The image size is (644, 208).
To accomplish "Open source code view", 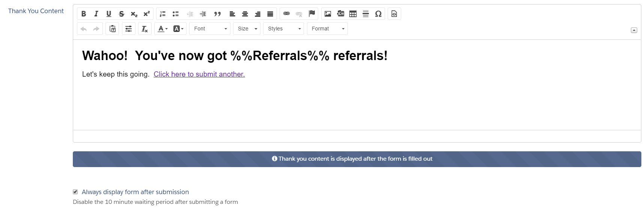I will tap(394, 14).
